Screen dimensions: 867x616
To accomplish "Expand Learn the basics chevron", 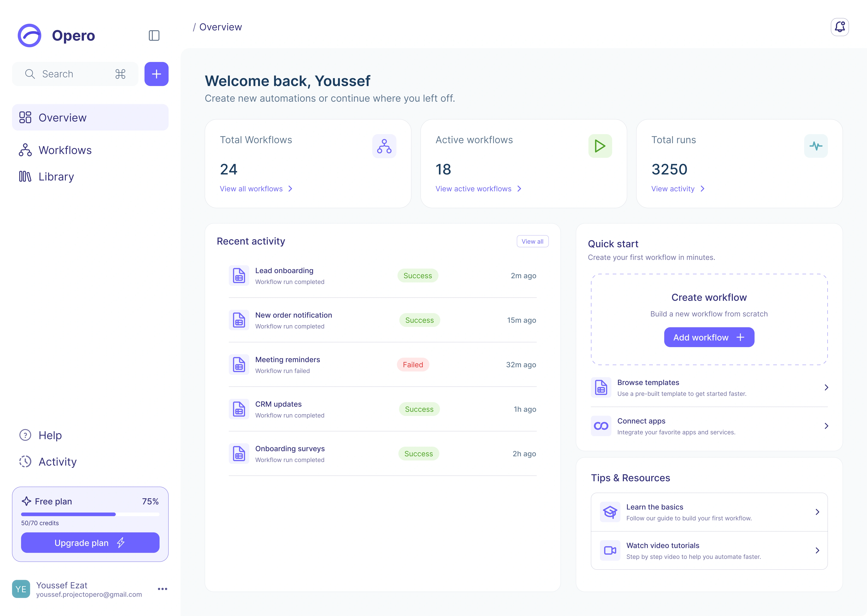I will [817, 512].
